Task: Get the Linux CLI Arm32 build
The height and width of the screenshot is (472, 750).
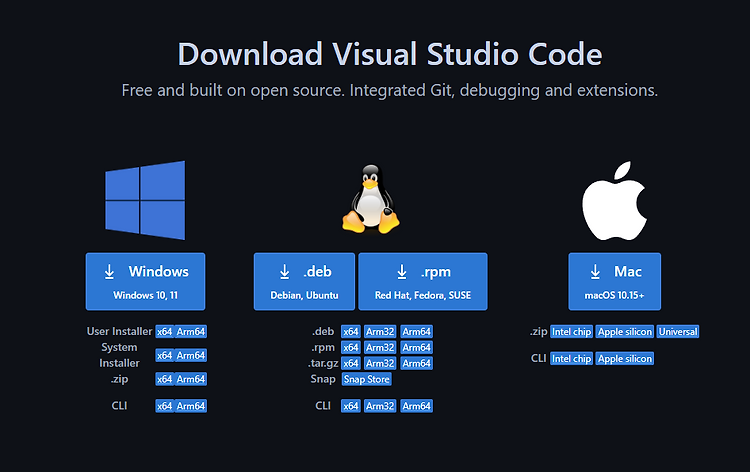Action: click(x=380, y=406)
